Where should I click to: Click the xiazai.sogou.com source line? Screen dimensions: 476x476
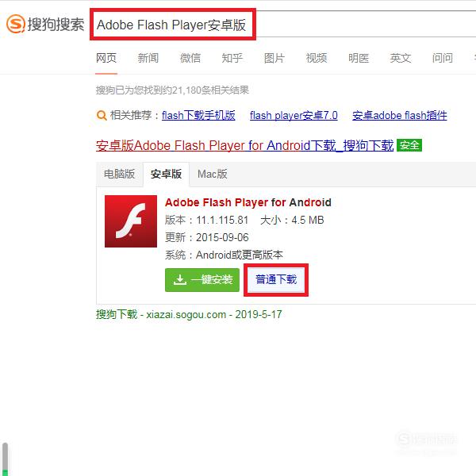pyautogui.click(x=189, y=314)
